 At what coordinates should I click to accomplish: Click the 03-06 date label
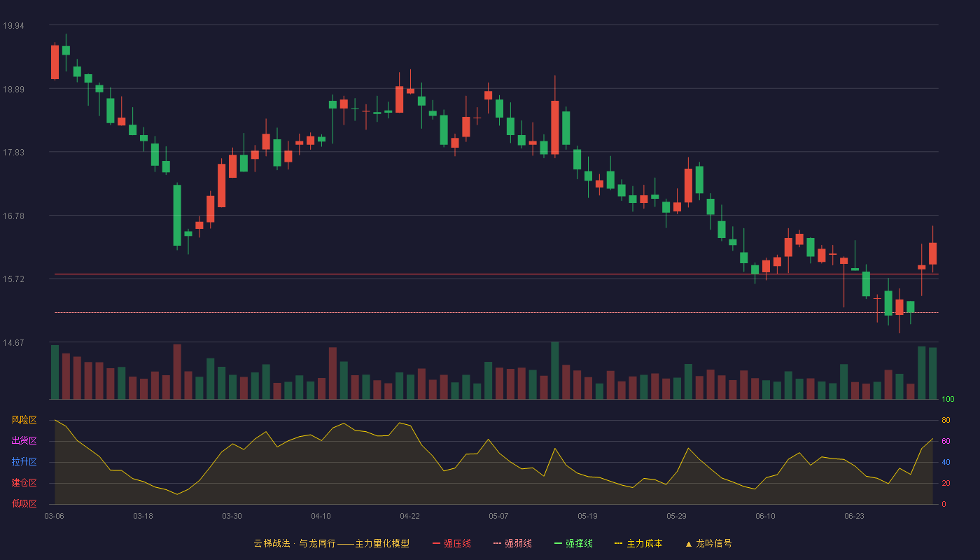pyautogui.click(x=55, y=516)
